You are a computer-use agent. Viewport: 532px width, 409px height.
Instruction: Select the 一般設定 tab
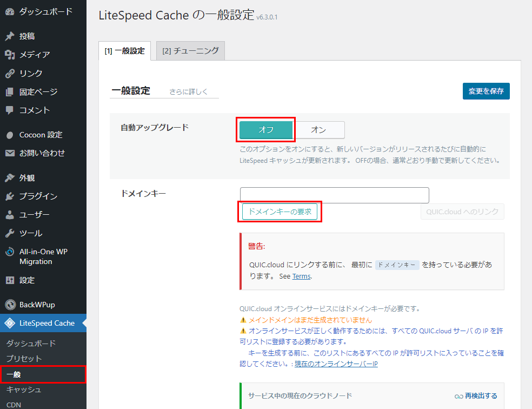click(x=125, y=51)
